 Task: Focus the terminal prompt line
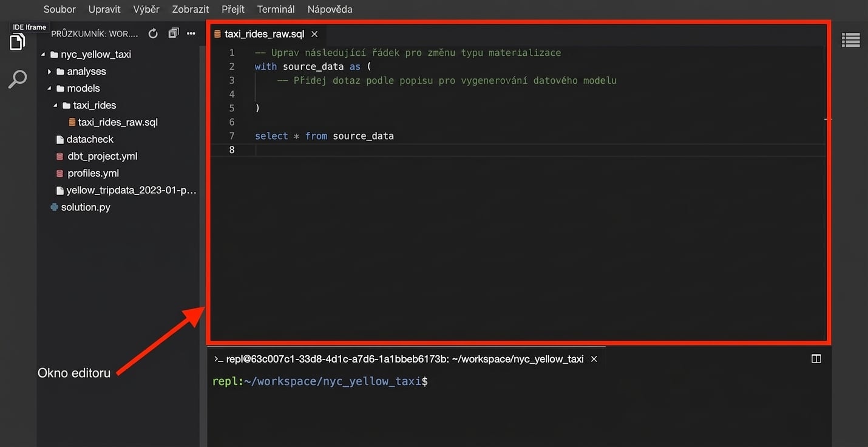pyautogui.click(x=320, y=381)
